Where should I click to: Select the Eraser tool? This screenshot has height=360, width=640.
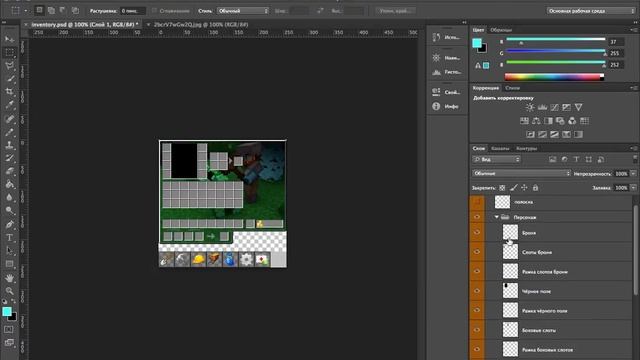(9, 171)
